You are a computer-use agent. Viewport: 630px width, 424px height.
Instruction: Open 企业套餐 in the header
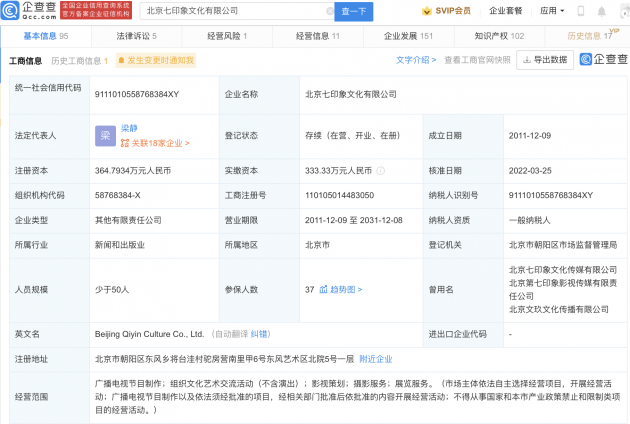[x=505, y=11]
